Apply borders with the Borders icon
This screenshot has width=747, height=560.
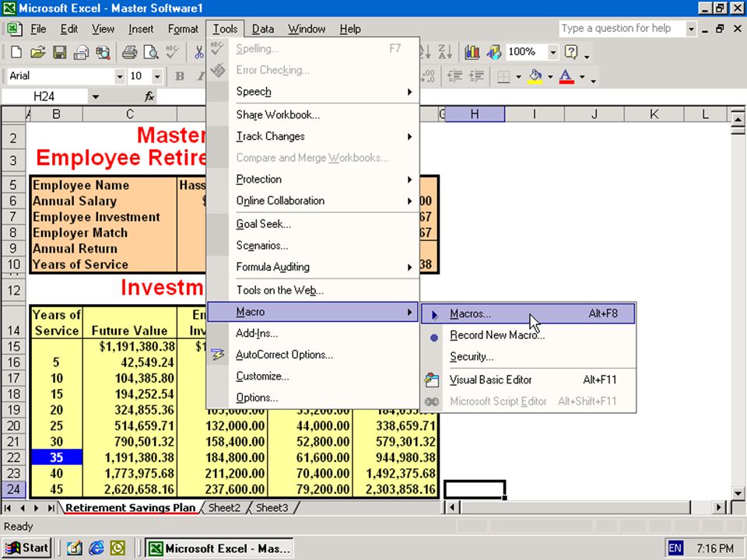click(x=503, y=76)
